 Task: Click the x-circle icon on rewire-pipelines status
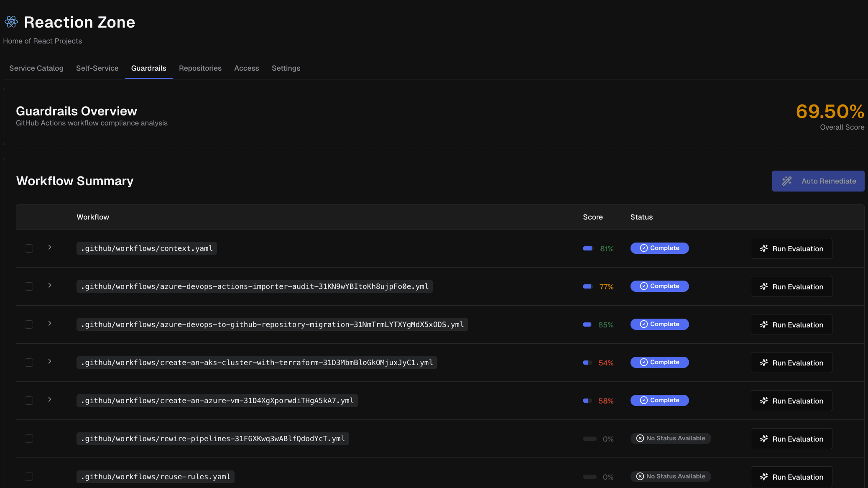(x=640, y=438)
